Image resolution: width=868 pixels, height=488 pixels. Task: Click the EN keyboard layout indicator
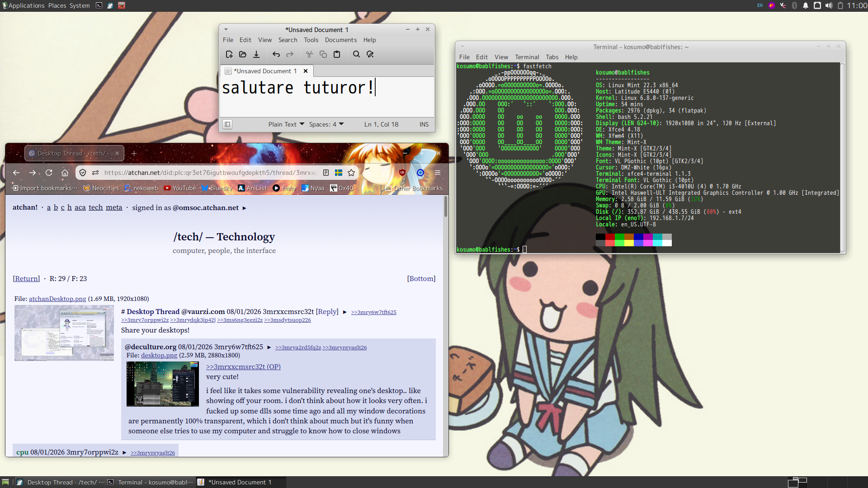click(x=760, y=5)
